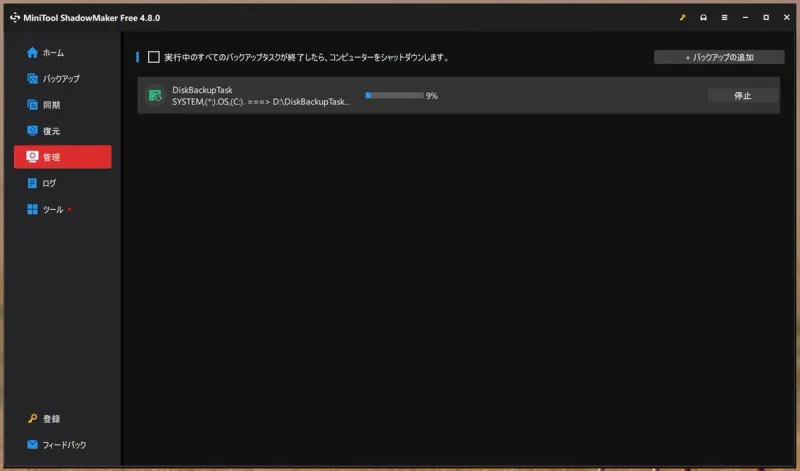Click the DiskBackupTask task name text
This screenshot has width=800, height=471.
[x=202, y=90]
